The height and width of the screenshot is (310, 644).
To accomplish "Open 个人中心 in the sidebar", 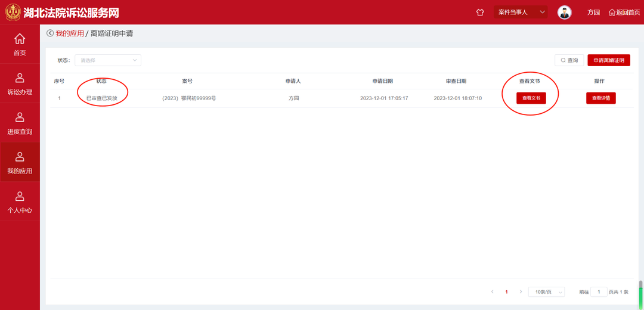I will point(20,202).
